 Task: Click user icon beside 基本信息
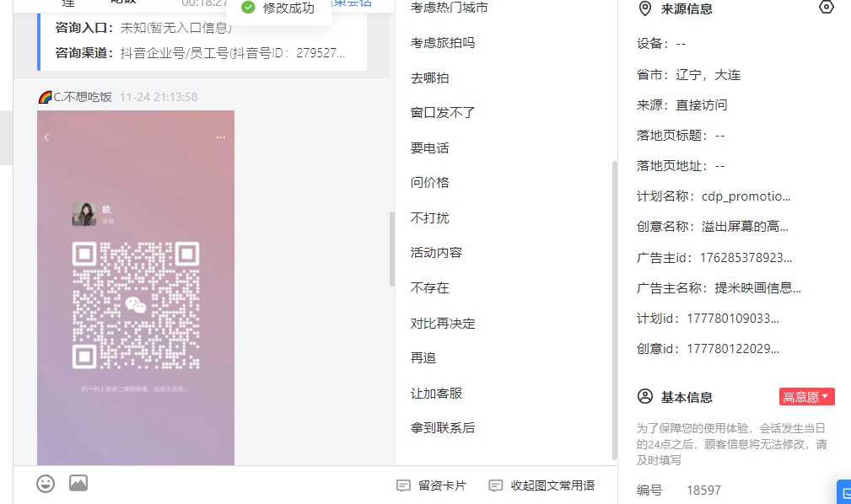pos(644,397)
